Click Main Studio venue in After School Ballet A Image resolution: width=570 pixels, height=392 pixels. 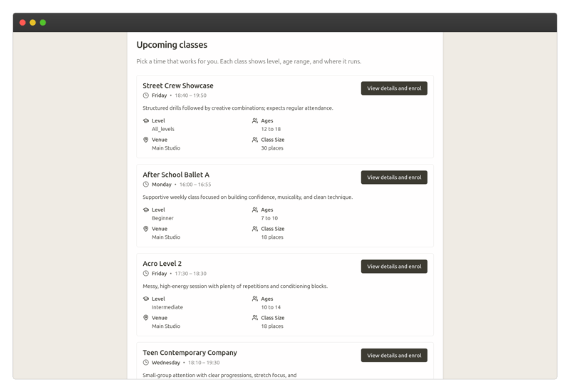[x=166, y=237]
